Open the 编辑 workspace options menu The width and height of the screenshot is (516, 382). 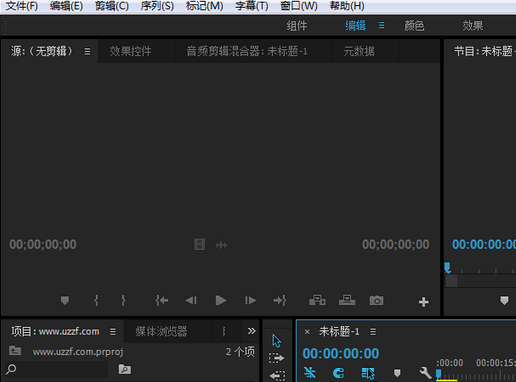pos(381,25)
